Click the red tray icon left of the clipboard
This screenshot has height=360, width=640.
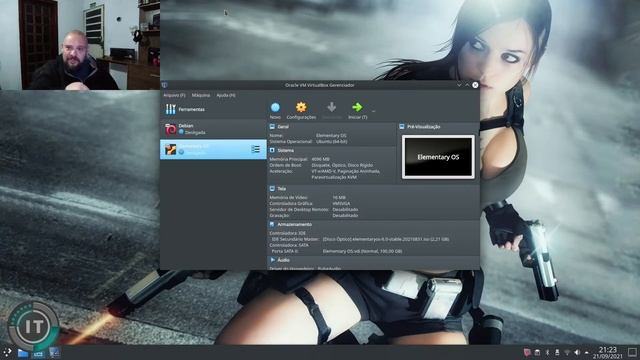click(x=527, y=352)
